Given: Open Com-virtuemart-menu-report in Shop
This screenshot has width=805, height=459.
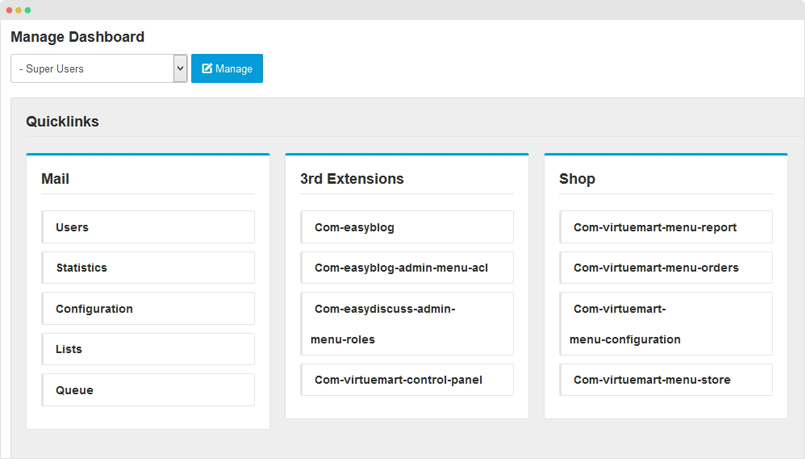Looking at the screenshot, I should [x=666, y=227].
